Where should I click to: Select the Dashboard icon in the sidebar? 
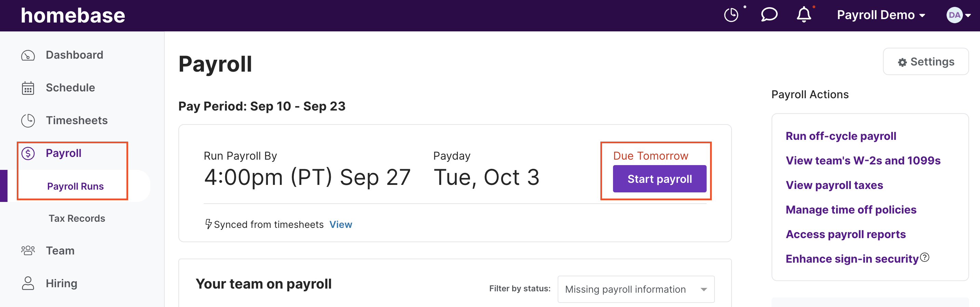(x=28, y=55)
